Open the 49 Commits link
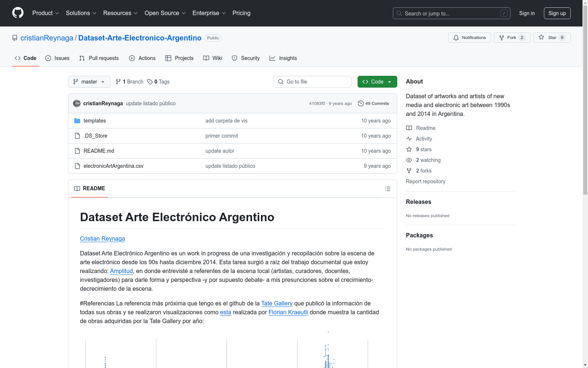Viewport: 588px width, 368px height. [x=373, y=103]
